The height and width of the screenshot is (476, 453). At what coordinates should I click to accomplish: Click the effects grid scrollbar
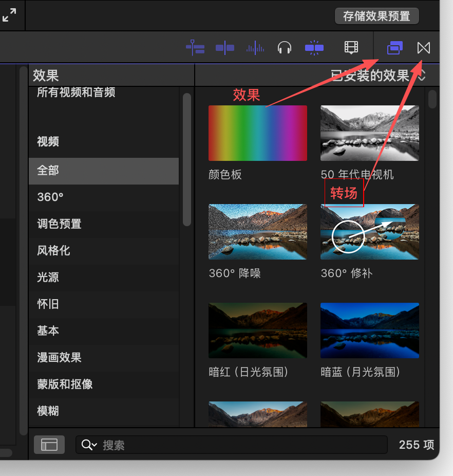[432, 99]
